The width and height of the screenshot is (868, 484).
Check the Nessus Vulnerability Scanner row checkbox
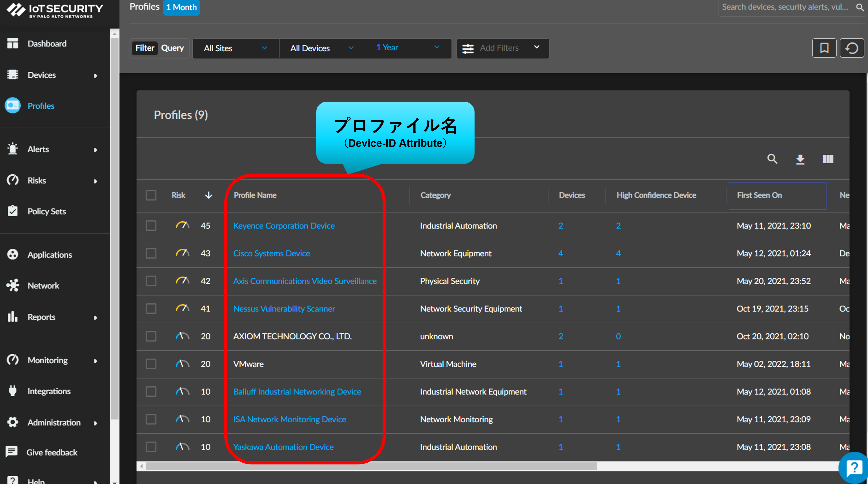click(151, 308)
